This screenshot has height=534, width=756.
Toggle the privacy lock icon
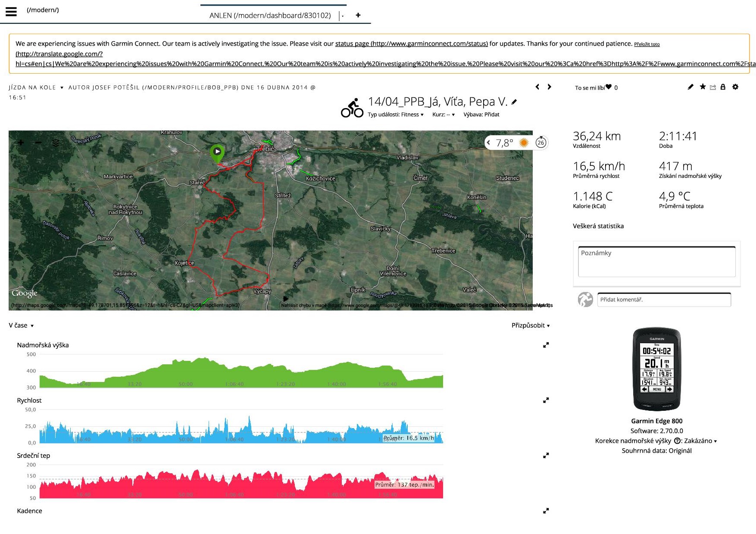[x=723, y=87]
